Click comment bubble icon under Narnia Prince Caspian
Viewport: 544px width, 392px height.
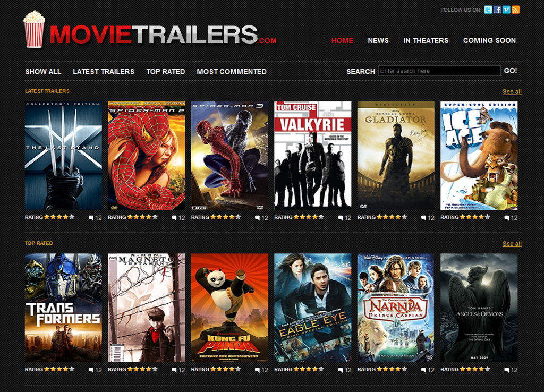pos(423,370)
